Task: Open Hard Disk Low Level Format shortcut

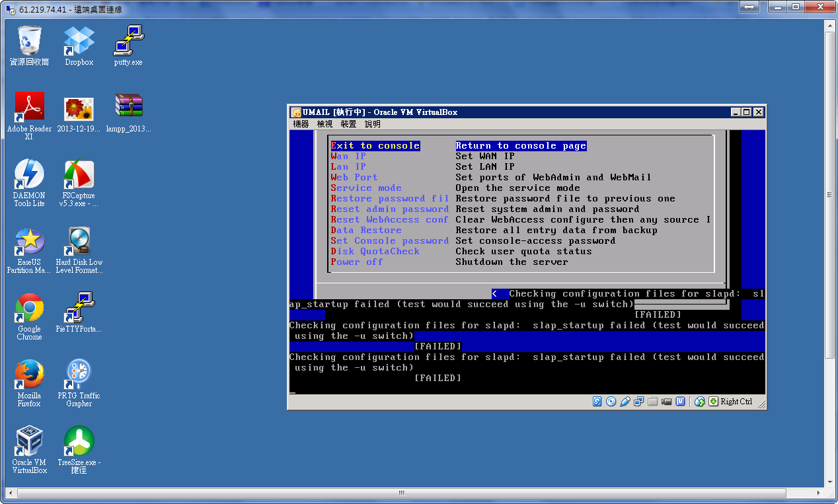Action: pos(79,250)
